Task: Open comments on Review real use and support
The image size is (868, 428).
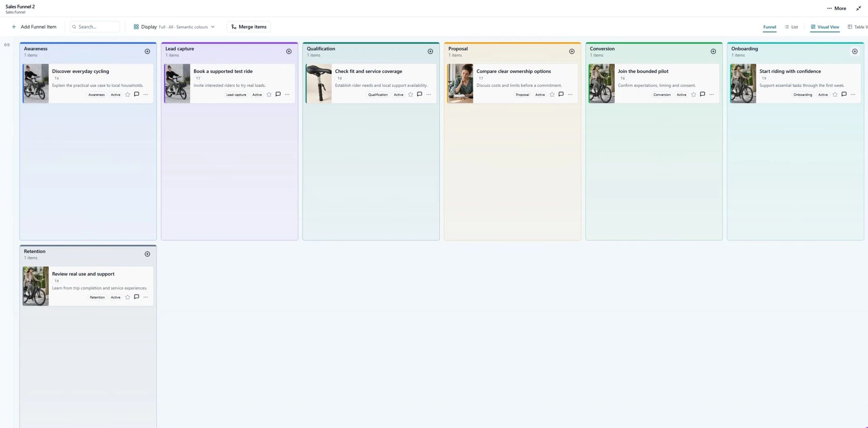Action: pos(137,297)
